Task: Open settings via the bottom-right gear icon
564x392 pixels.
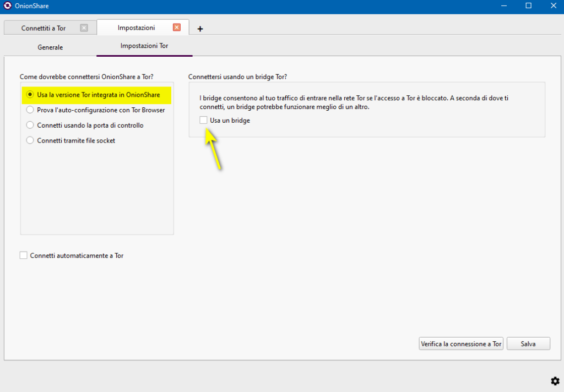Action: point(555,380)
